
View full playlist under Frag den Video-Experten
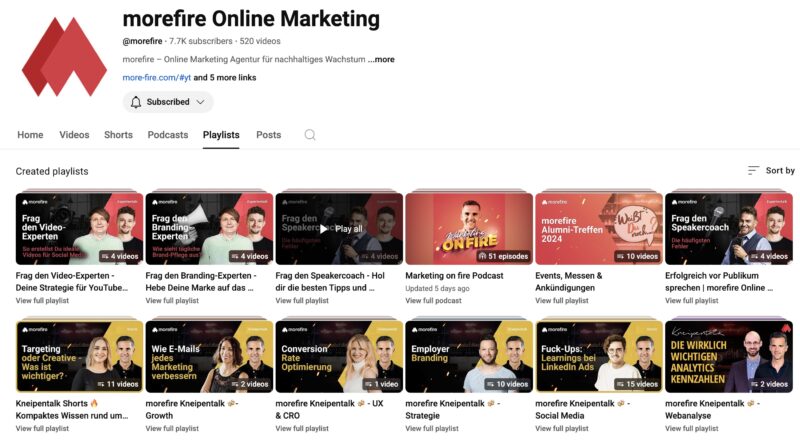tap(42, 301)
